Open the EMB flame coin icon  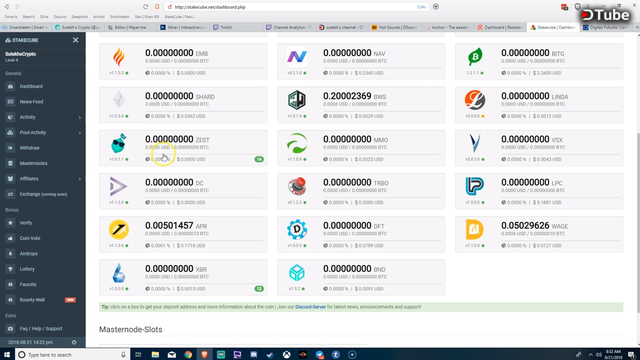(x=119, y=57)
